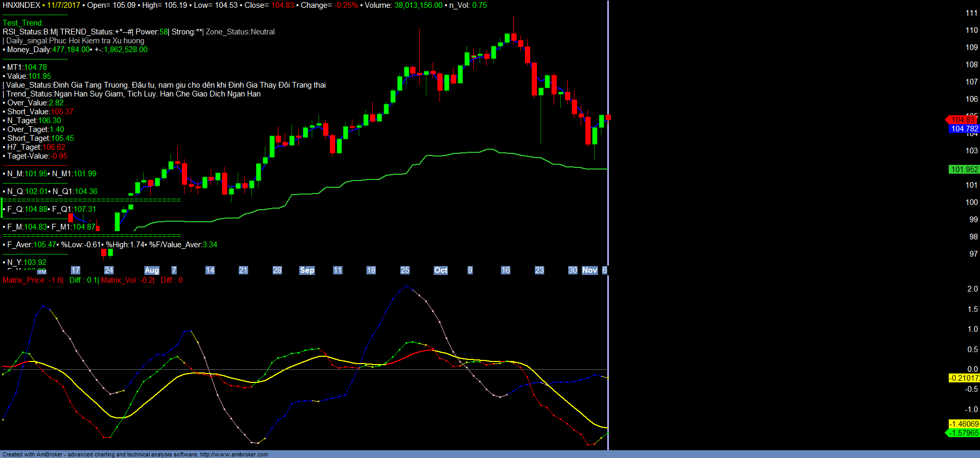
Task: Open the www.amibroker.com link in footer
Action: pyautogui.click(x=234, y=454)
